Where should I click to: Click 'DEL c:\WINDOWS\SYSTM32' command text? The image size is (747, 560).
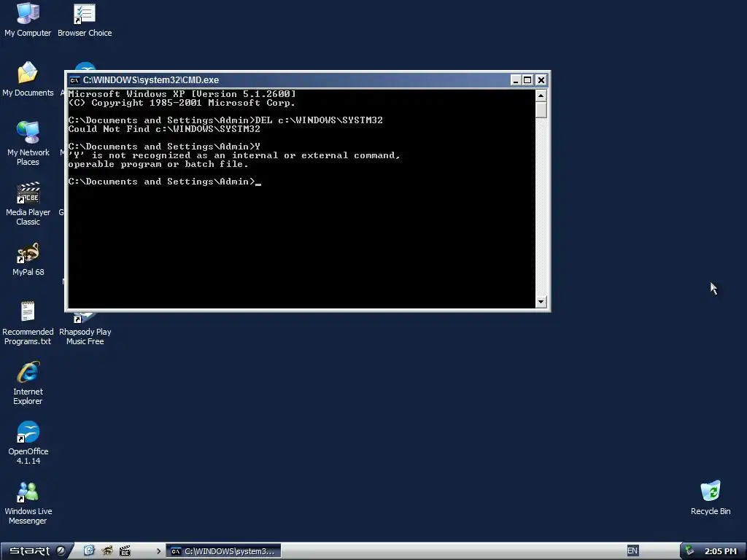point(319,120)
